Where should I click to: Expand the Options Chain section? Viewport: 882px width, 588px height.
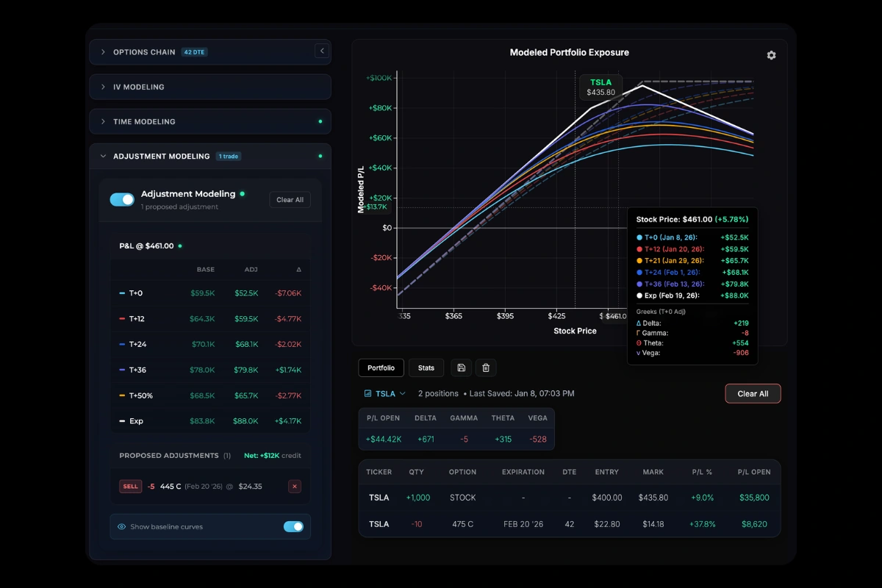(x=144, y=52)
